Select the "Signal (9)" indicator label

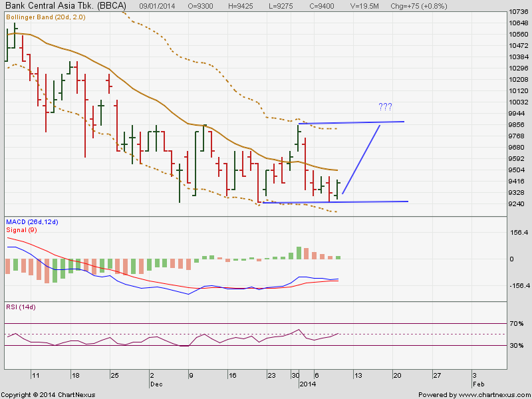tap(21, 229)
